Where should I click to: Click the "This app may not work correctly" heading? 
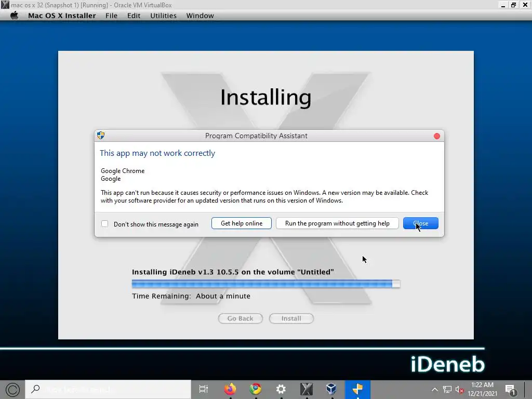(x=157, y=153)
